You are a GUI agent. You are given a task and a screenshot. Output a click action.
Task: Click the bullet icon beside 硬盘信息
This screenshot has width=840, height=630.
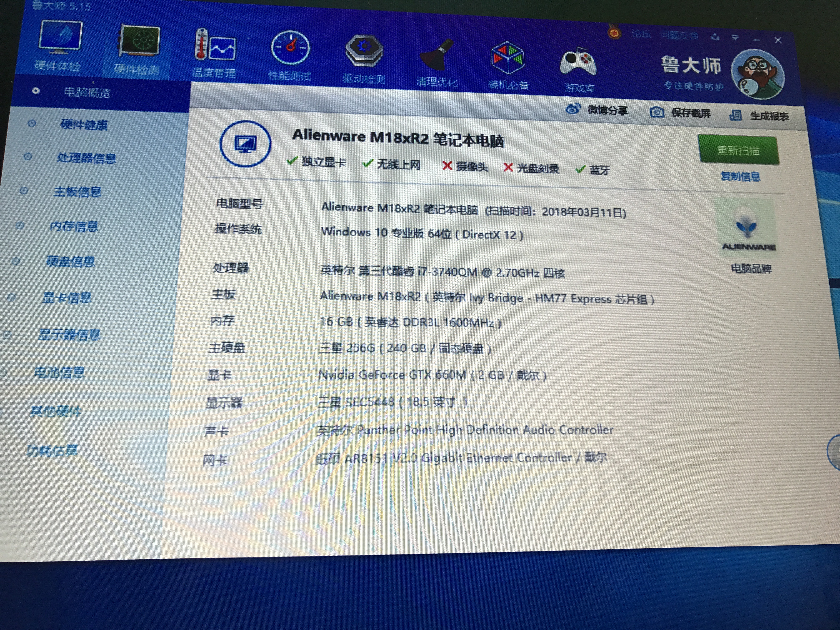[x=16, y=261]
